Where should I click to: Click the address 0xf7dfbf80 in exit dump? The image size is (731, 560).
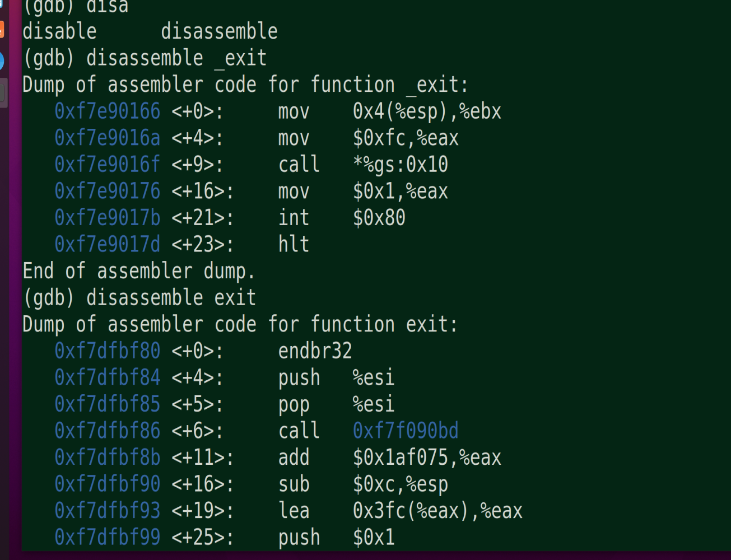108,351
